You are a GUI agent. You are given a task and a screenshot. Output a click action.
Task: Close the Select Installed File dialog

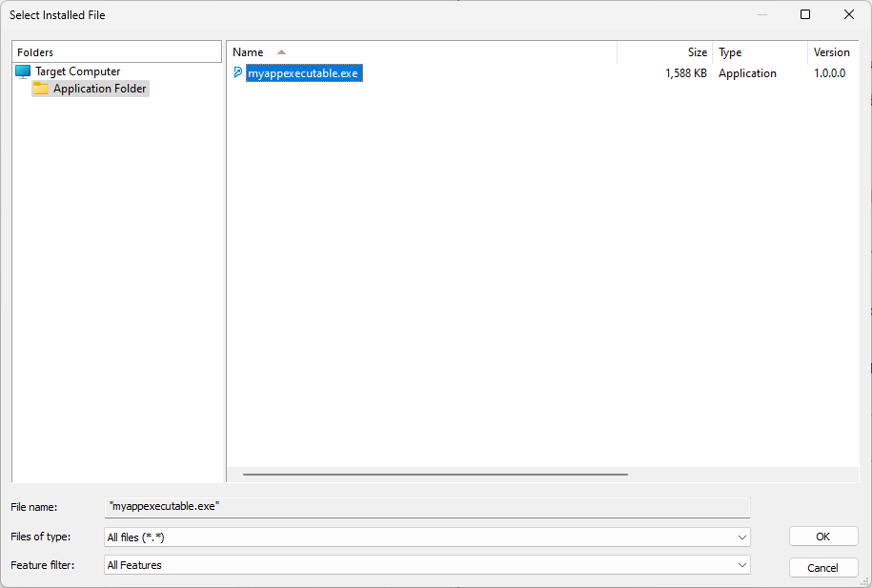(x=849, y=14)
